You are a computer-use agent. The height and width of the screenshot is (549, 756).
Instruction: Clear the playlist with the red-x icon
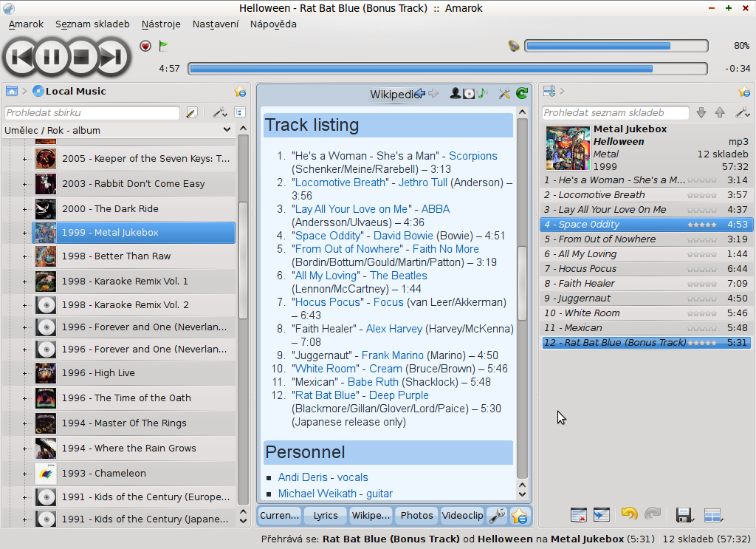(579, 515)
